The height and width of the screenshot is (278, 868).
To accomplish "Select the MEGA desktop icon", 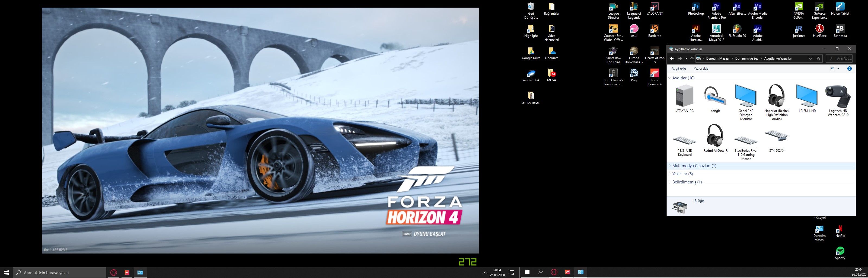I will [552, 76].
